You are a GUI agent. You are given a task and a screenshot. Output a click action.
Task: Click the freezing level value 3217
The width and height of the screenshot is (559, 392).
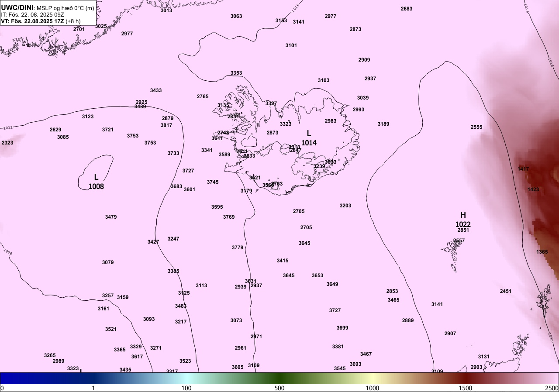(181, 322)
